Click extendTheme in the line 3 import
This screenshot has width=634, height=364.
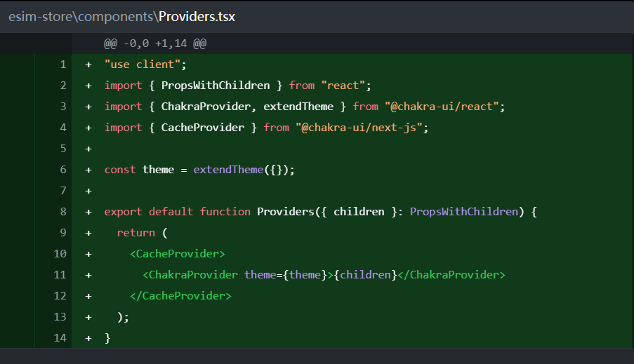[298, 107]
